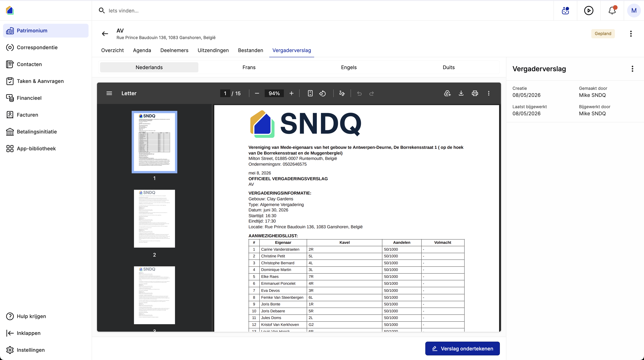Click 'Femke Van Steenbergen' table row
The image size is (644, 360).
[x=356, y=297]
